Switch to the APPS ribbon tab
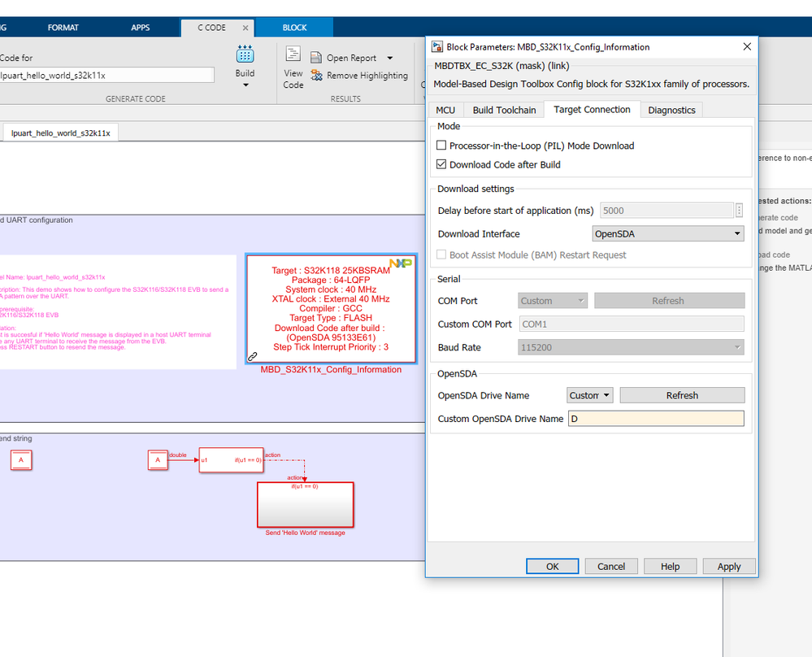Screen dimensions: 812x657 140,28
